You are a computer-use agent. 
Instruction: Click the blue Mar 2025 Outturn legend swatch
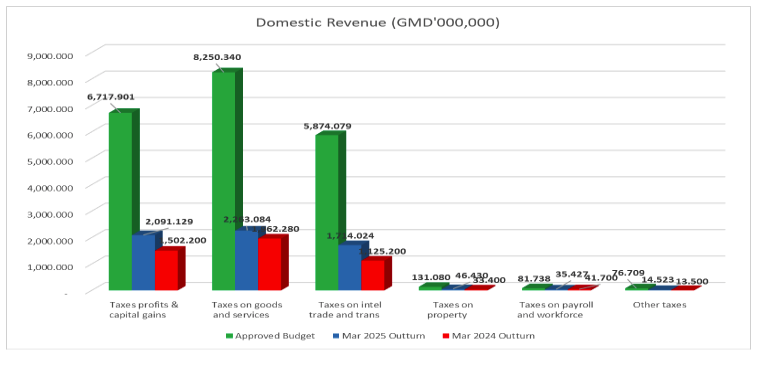click(336, 336)
